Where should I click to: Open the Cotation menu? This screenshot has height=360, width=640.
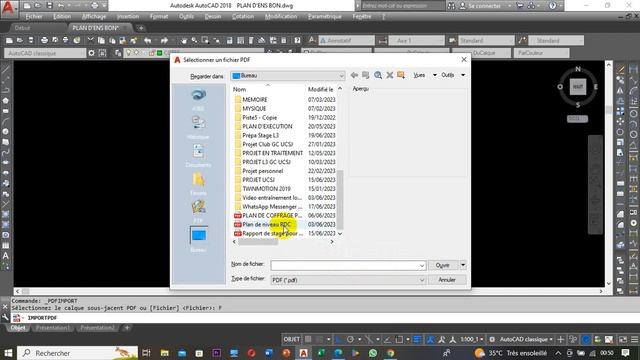tap(243, 17)
